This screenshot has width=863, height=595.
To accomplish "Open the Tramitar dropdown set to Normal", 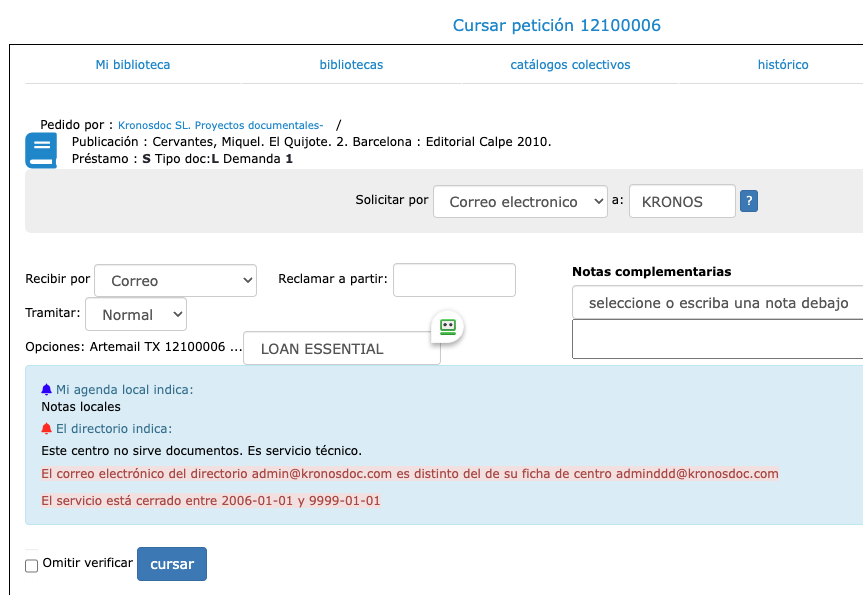I will coord(136,314).
